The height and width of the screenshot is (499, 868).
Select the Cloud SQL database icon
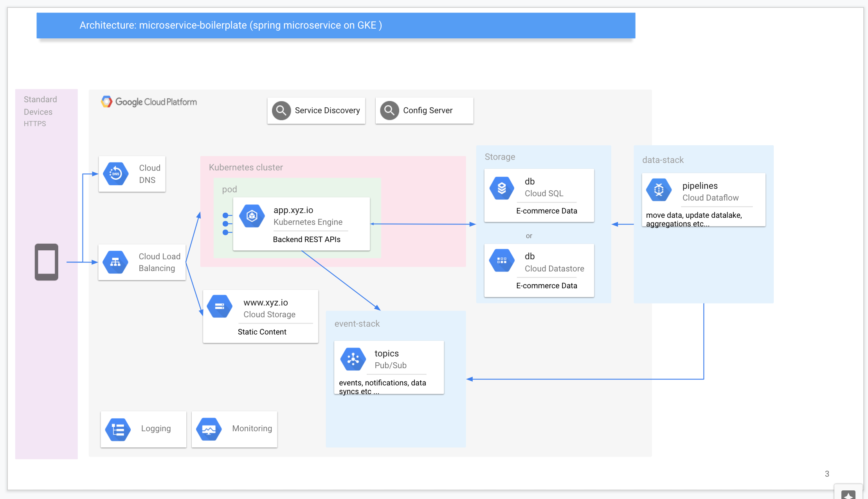502,188
